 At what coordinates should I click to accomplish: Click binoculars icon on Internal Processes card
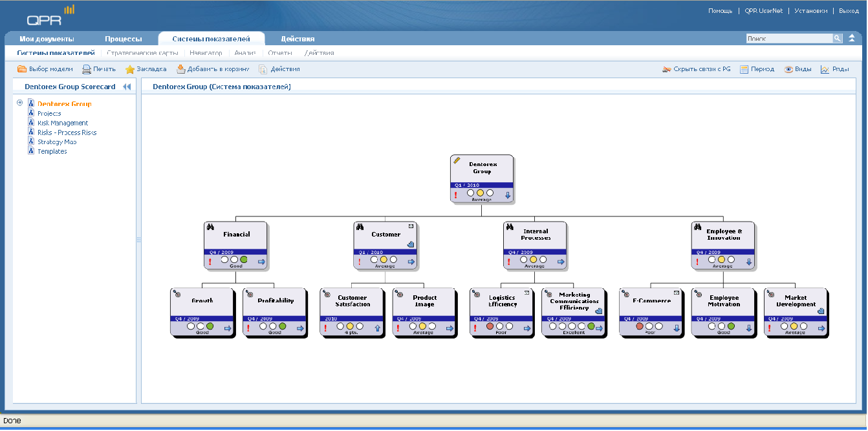510,227
